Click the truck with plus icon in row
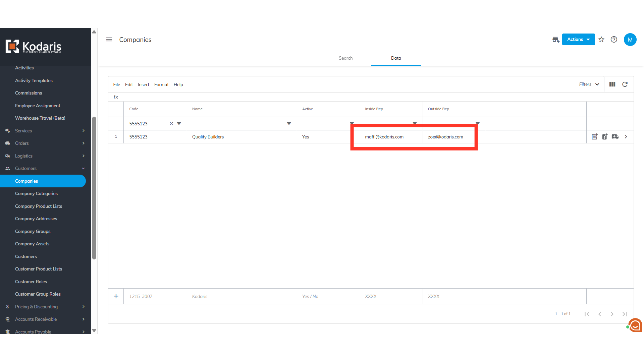This screenshot has width=644, height=362. [x=615, y=137]
